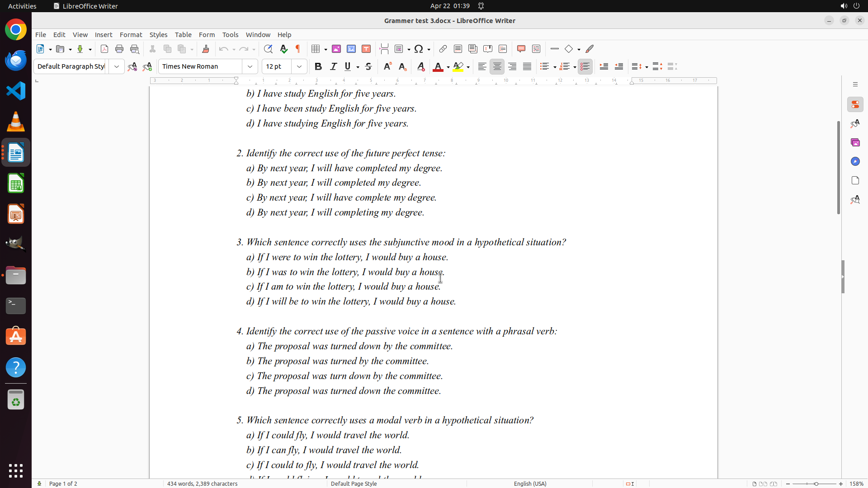Open the Tools menu
The width and height of the screenshot is (868, 488).
(230, 35)
